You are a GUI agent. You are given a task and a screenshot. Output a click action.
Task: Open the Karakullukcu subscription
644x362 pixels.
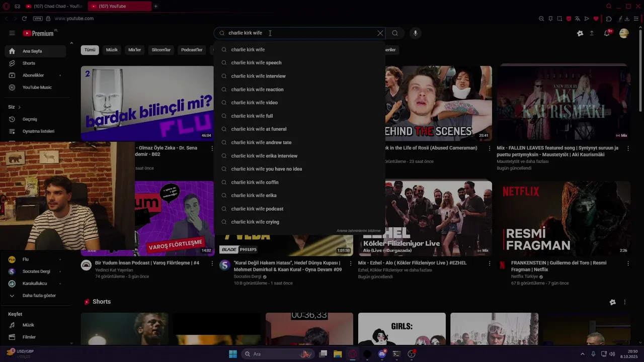pos(35,284)
